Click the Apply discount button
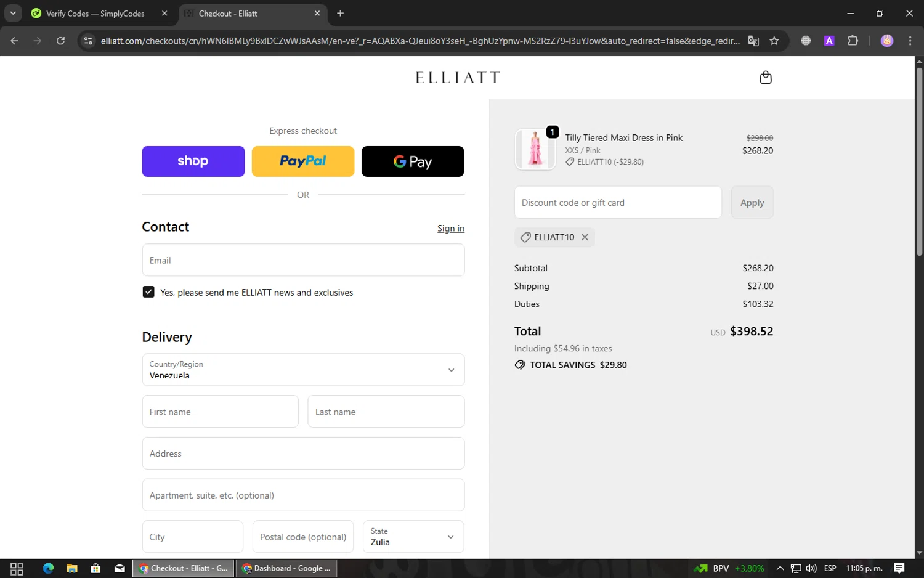The width and height of the screenshot is (924, 578). click(752, 203)
